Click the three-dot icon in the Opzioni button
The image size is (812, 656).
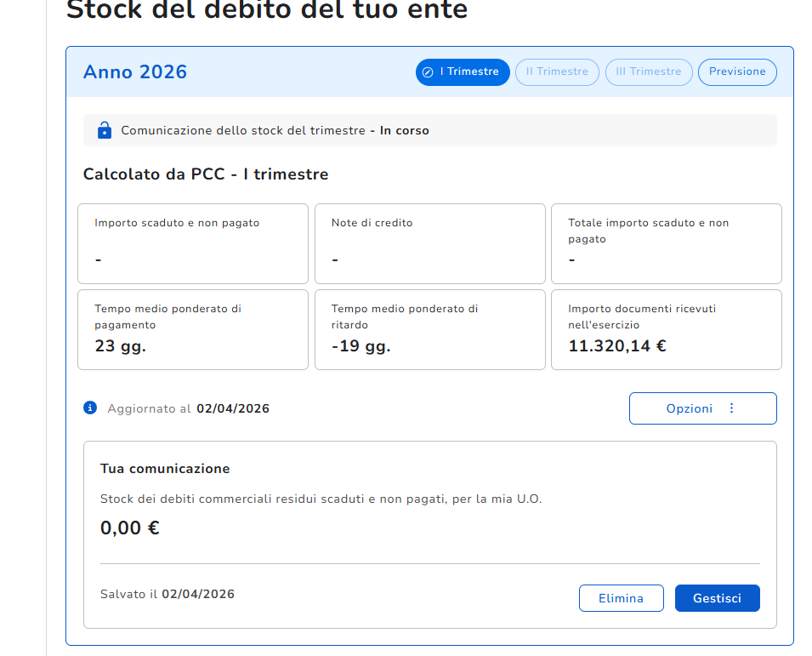[x=731, y=408]
